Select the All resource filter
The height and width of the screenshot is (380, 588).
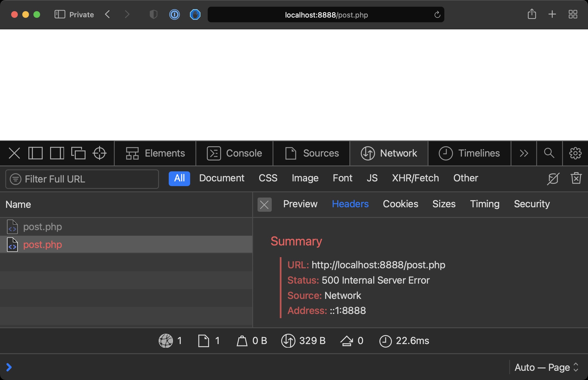pos(179,178)
